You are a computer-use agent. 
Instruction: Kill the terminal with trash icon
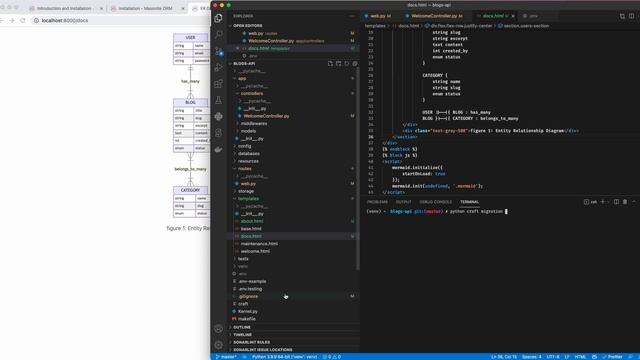coord(625,202)
